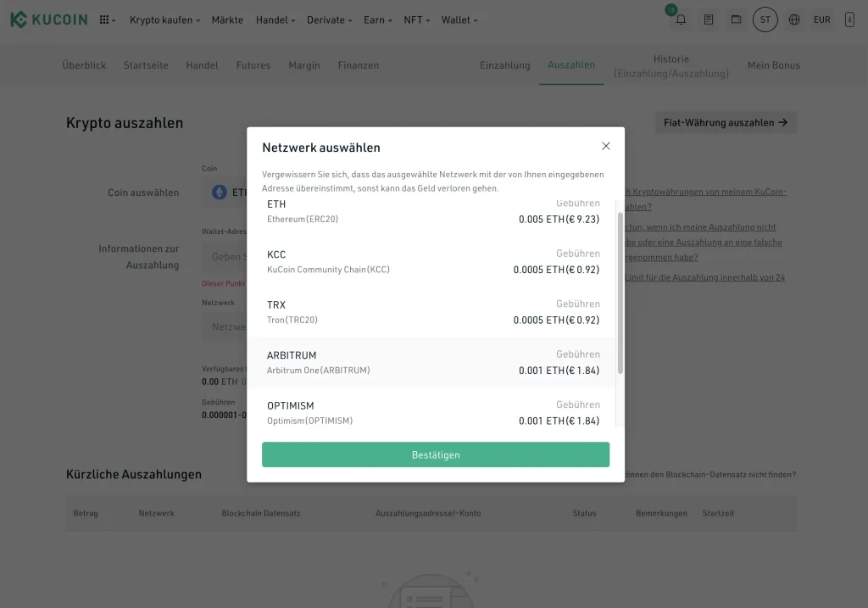Close the Netzwerk auswählen dialog
Image resolution: width=868 pixels, height=608 pixels.
point(605,146)
